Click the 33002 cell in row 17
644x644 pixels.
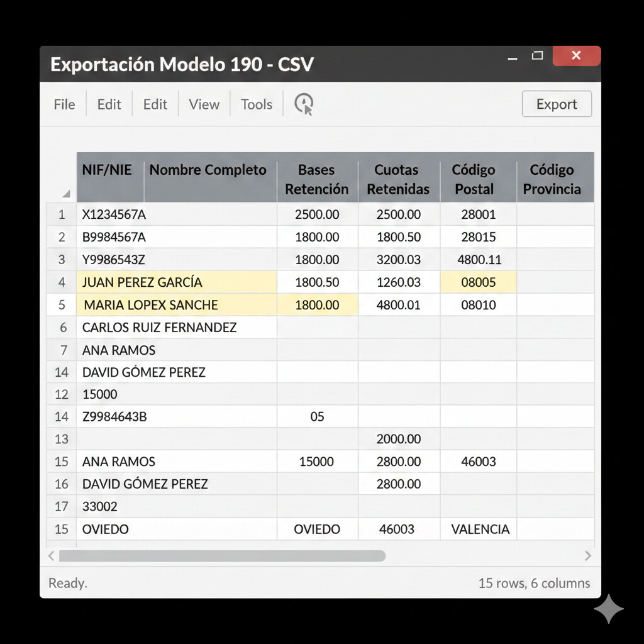[x=177, y=506]
